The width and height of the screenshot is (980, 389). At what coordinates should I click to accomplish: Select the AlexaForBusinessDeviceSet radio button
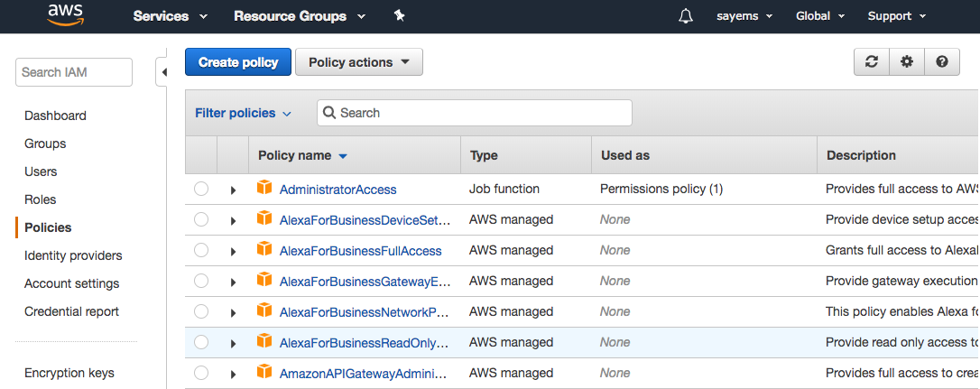[x=201, y=219]
